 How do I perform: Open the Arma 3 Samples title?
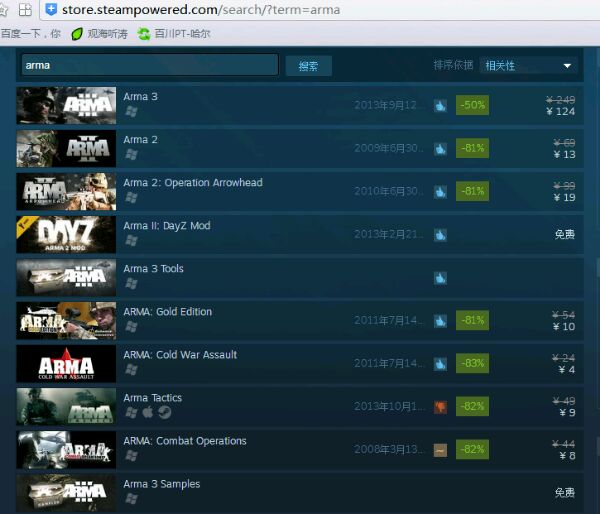161,484
